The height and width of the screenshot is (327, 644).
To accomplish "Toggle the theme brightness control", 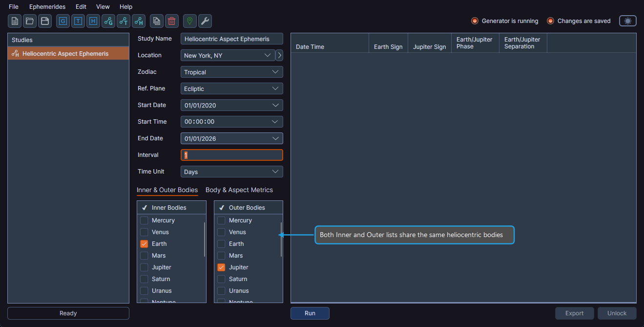I will pyautogui.click(x=627, y=21).
